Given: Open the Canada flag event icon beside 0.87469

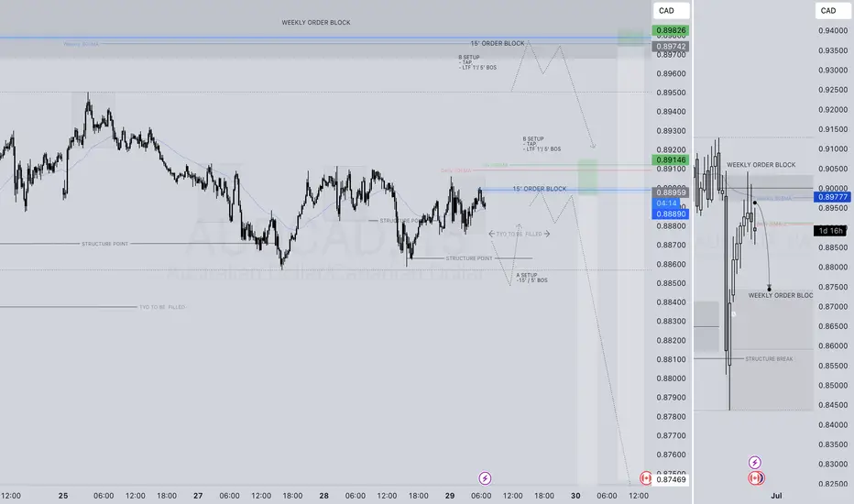Looking at the screenshot, I should tap(645, 478).
